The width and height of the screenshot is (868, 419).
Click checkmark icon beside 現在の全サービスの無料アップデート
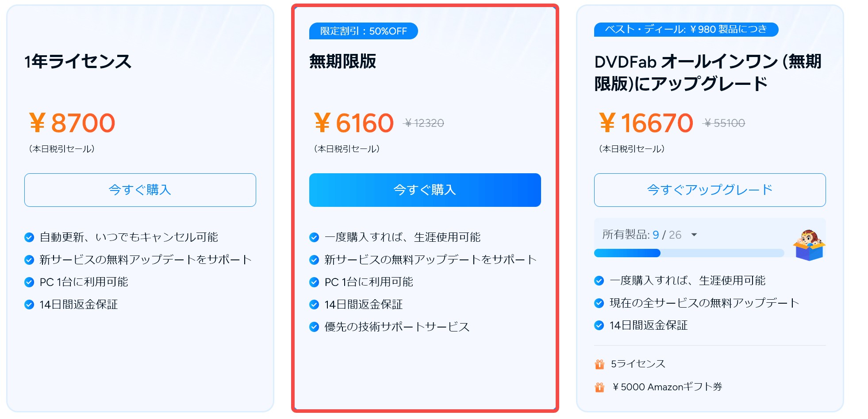[599, 303]
